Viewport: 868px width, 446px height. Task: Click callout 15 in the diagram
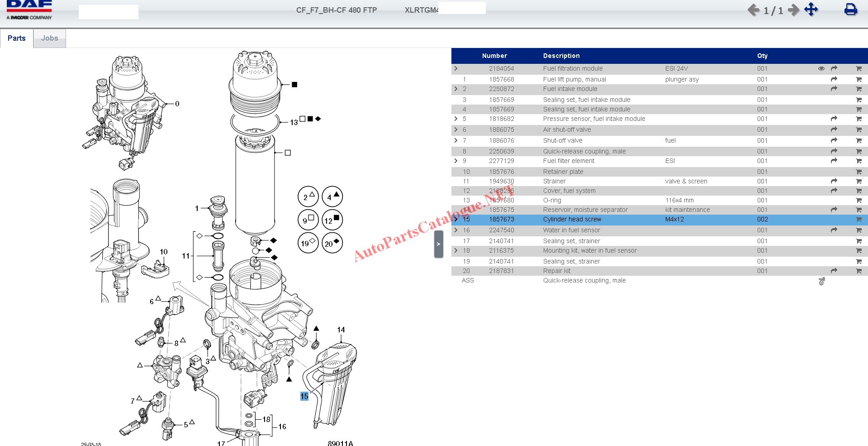pos(304,396)
